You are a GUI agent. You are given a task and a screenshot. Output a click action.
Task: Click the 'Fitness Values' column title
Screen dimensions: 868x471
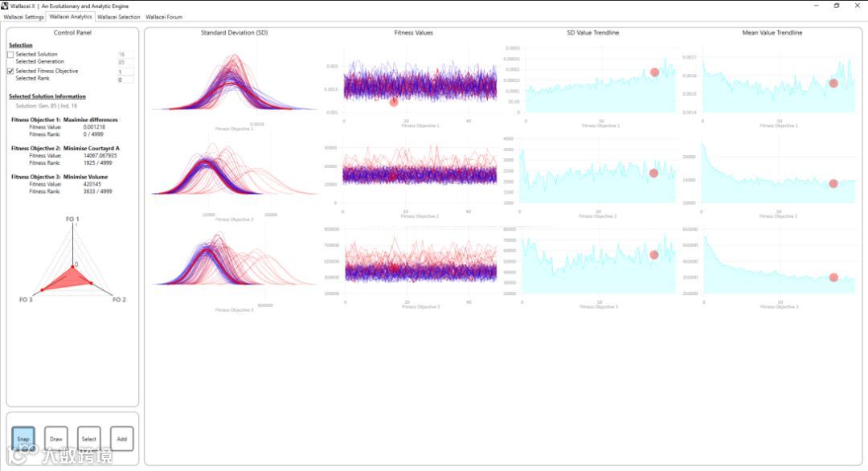414,33
